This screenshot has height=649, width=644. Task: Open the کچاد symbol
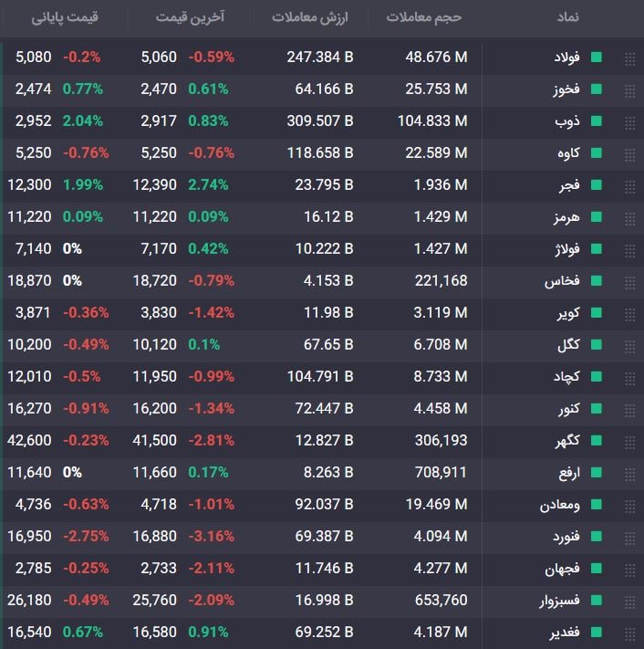tap(566, 377)
